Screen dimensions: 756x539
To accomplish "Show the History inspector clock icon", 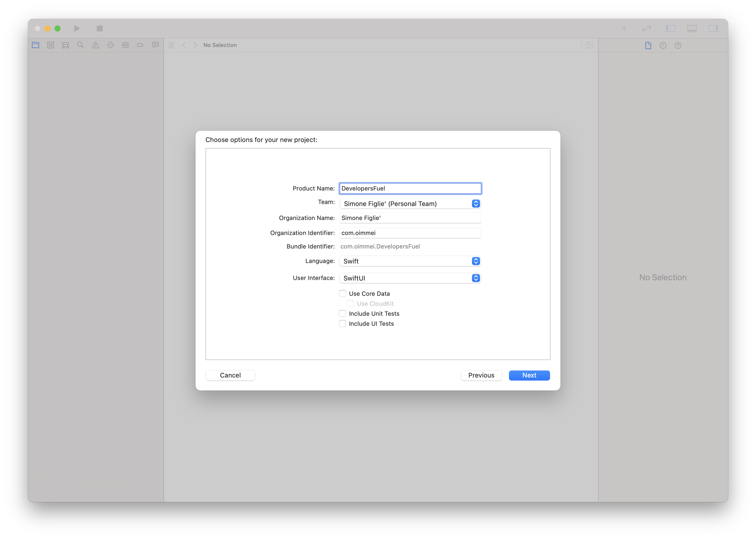I will point(663,45).
